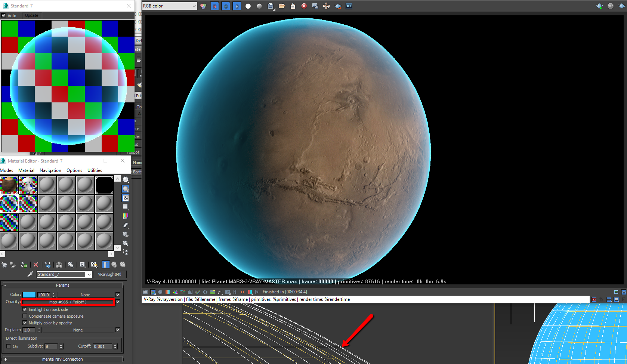Toggle checkbox next to Opacity Falloff map
This screenshot has height=364, width=627.
tap(118, 302)
